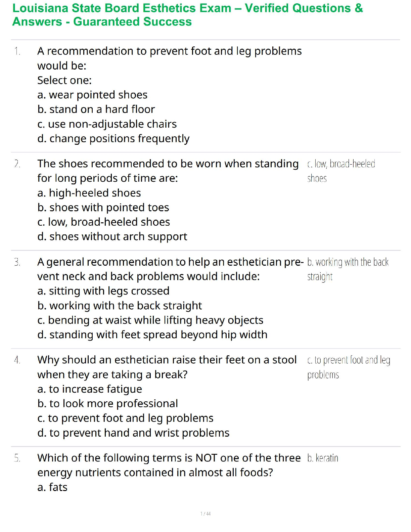Click question 2's answer in right column

[x=341, y=171]
